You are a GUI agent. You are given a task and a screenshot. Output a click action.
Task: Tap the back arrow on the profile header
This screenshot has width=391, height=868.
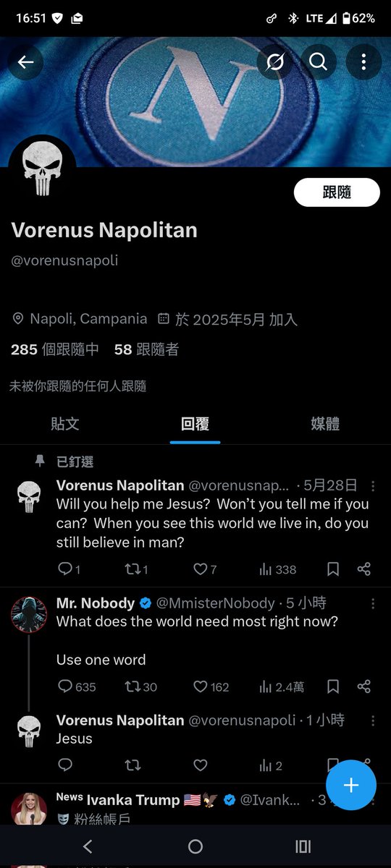[25, 62]
